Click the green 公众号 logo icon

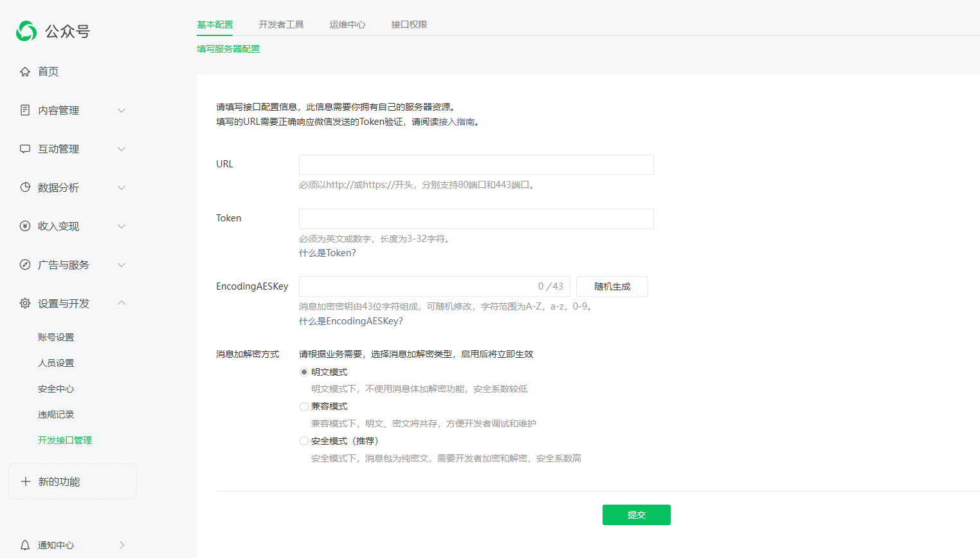click(26, 31)
